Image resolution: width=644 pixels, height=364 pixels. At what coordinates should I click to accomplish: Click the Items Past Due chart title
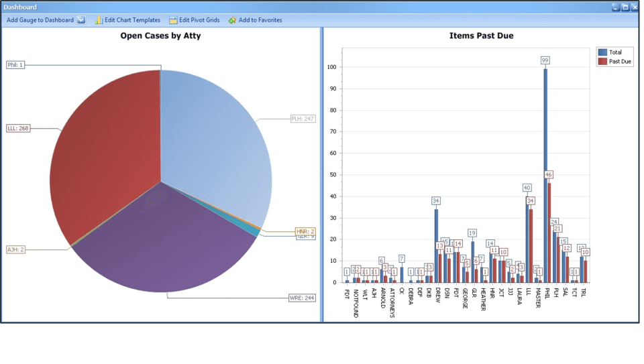point(481,36)
